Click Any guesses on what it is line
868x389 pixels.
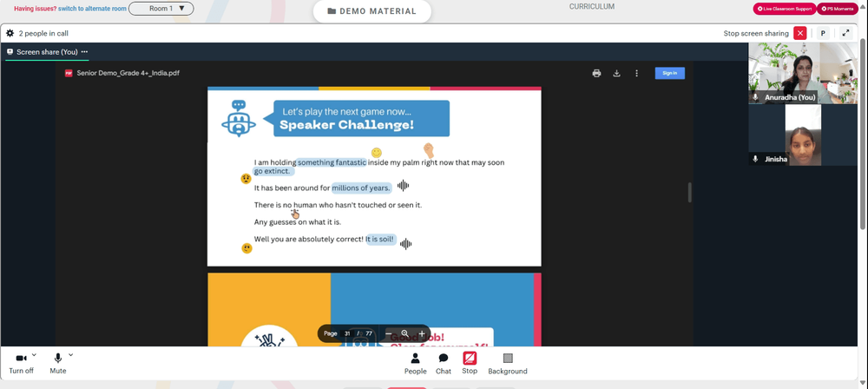297,221
